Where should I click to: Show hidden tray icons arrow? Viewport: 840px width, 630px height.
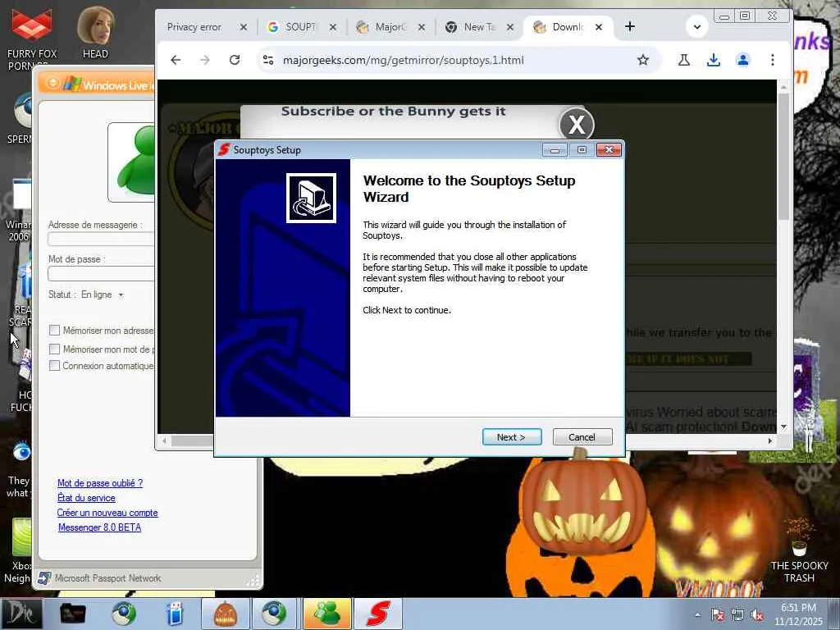(697, 614)
